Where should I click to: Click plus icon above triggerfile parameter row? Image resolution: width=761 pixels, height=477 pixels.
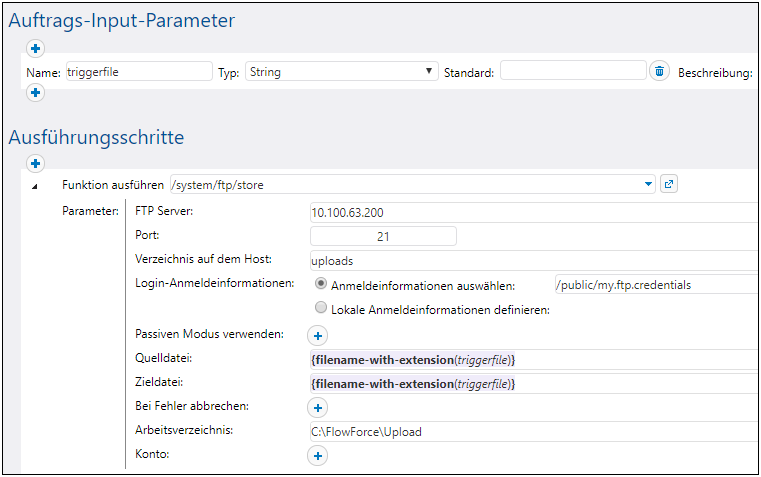[34, 48]
